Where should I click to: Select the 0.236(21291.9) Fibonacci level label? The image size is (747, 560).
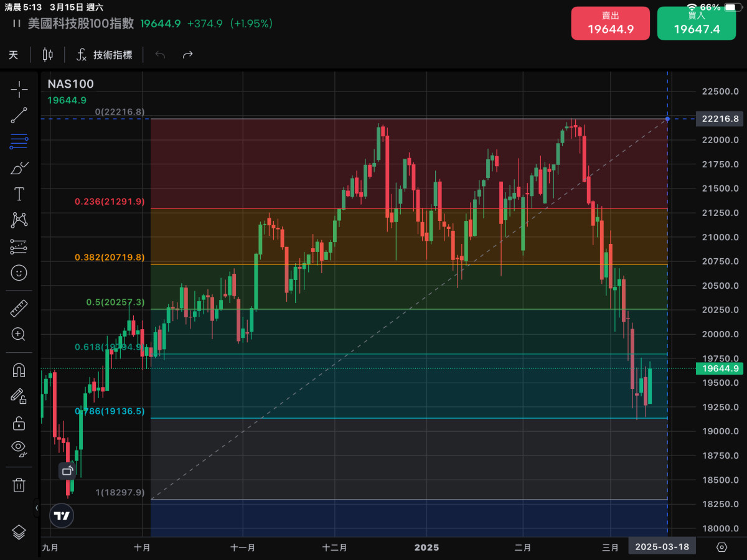click(x=110, y=202)
